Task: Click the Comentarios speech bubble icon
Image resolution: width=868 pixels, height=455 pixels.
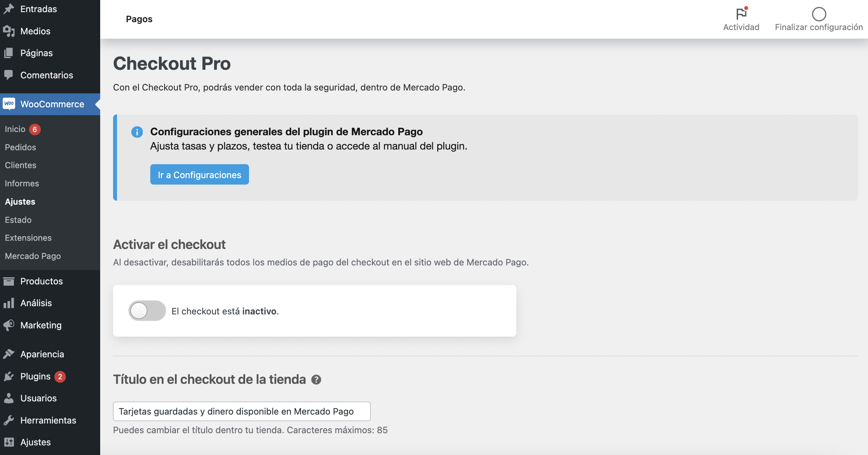Action: point(9,75)
